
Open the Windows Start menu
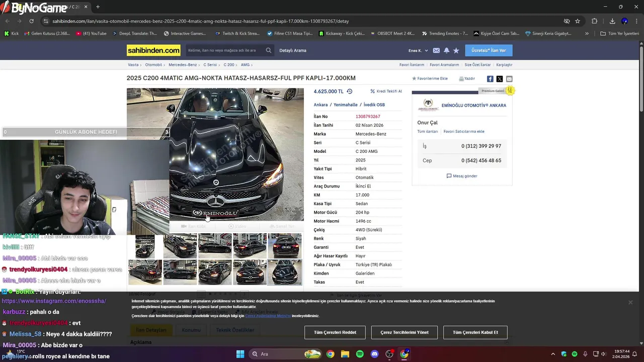coord(240,354)
